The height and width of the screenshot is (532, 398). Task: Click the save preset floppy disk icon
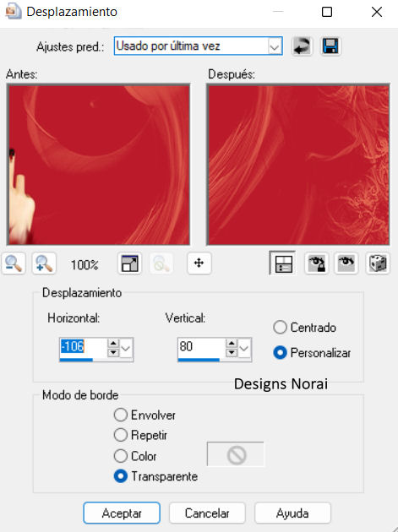click(330, 46)
